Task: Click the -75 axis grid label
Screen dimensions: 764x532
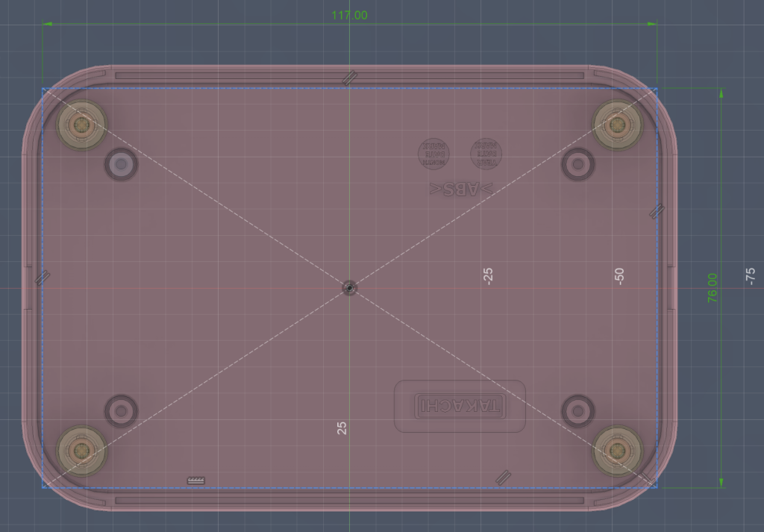Action: [x=750, y=276]
